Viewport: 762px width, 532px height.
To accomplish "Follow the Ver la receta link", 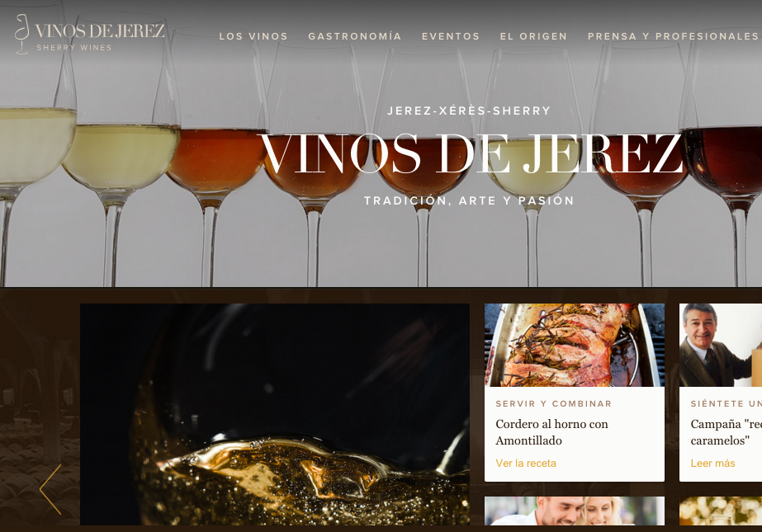I will point(526,463).
